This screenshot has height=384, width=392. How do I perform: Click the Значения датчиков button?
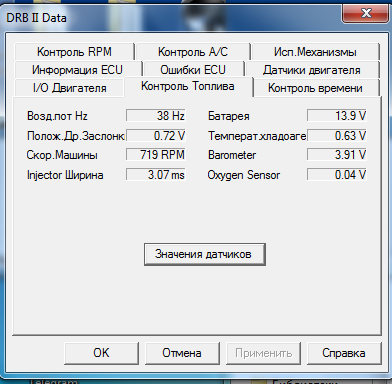(205, 254)
